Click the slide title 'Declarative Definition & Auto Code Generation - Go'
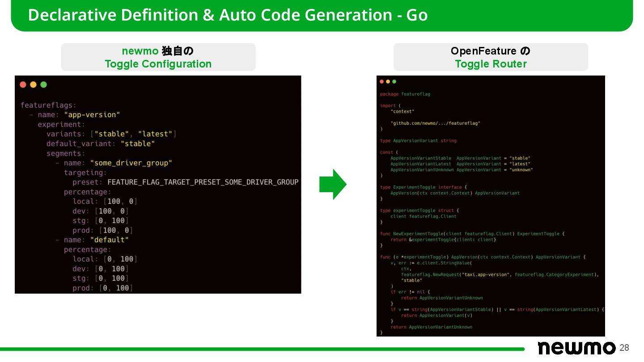 (x=228, y=15)
